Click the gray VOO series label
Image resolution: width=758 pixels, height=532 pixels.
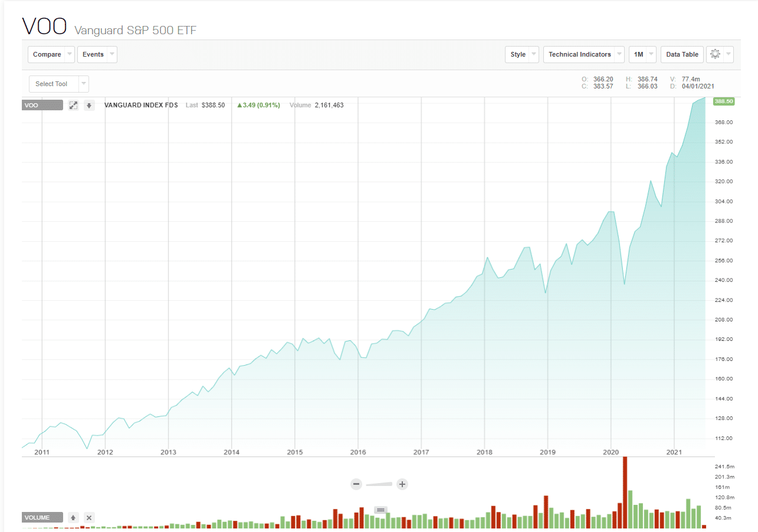pyautogui.click(x=42, y=106)
